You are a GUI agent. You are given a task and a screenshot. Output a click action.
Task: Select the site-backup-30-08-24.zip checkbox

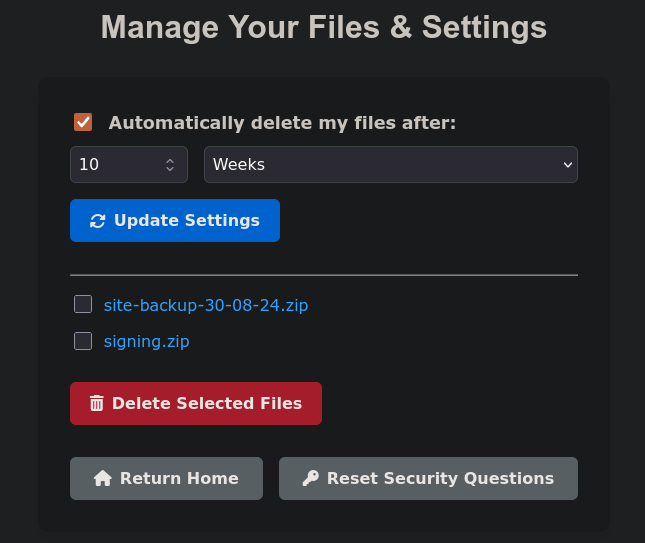83,304
